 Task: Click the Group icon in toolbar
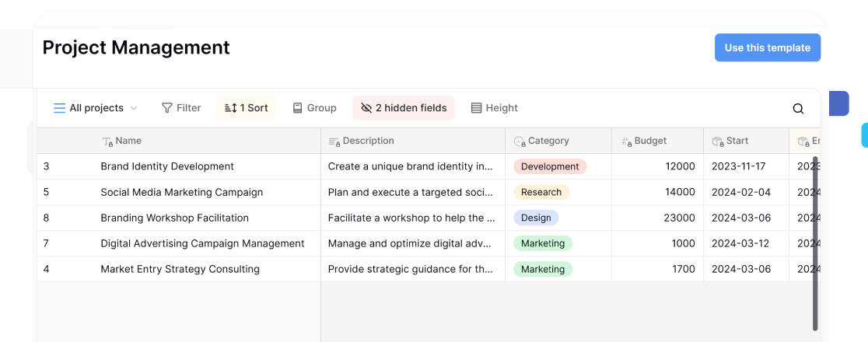point(297,108)
